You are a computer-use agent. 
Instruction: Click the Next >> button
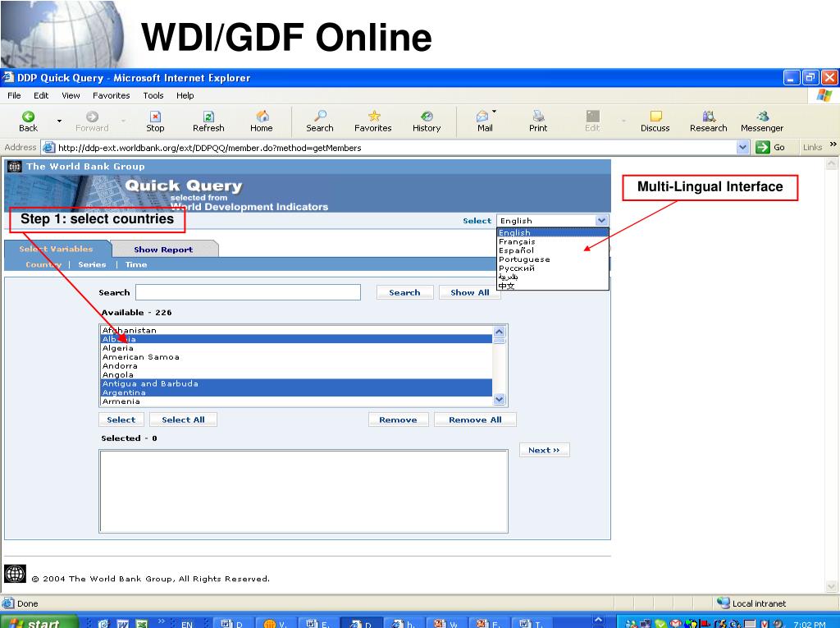pyautogui.click(x=545, y=450)
